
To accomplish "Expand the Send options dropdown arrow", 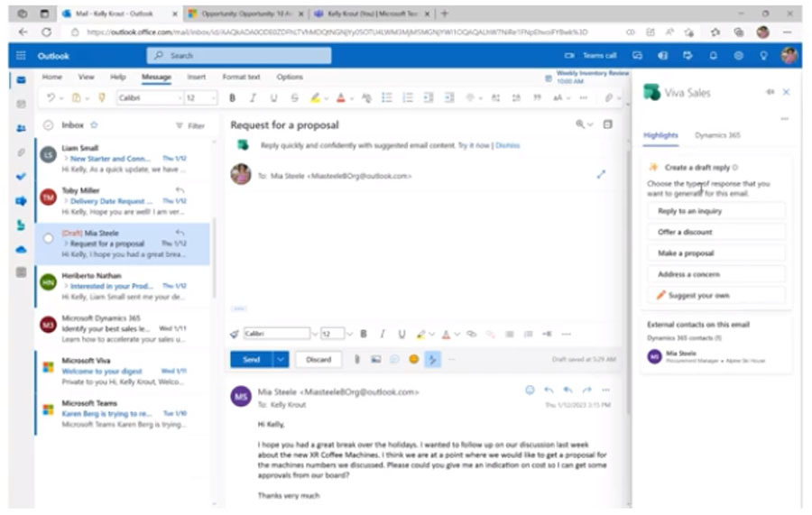I will point(281,359).
